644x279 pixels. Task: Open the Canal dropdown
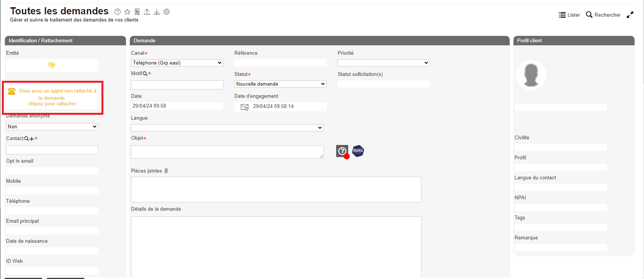pos(177,63)
